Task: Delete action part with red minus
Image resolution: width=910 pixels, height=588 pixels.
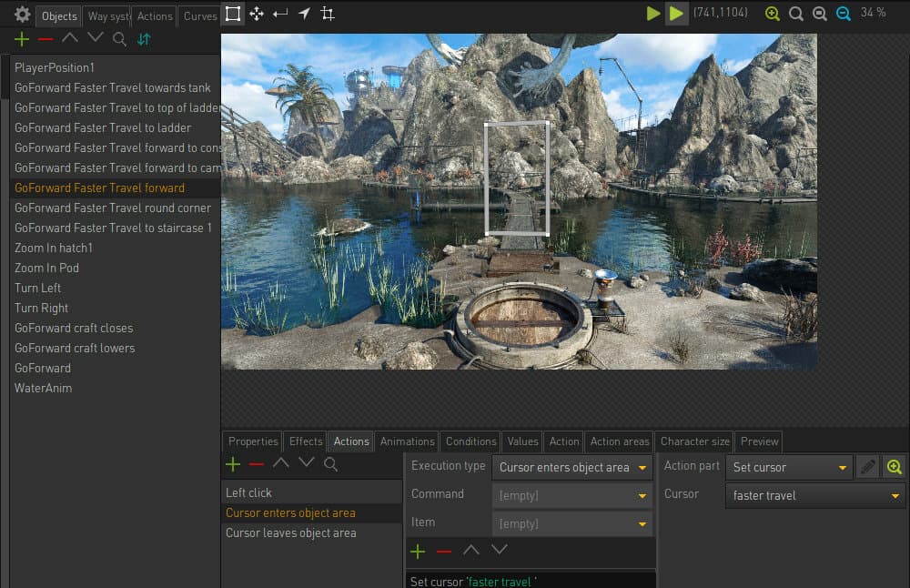Action: pyautogui.click(x=444, y=551)
